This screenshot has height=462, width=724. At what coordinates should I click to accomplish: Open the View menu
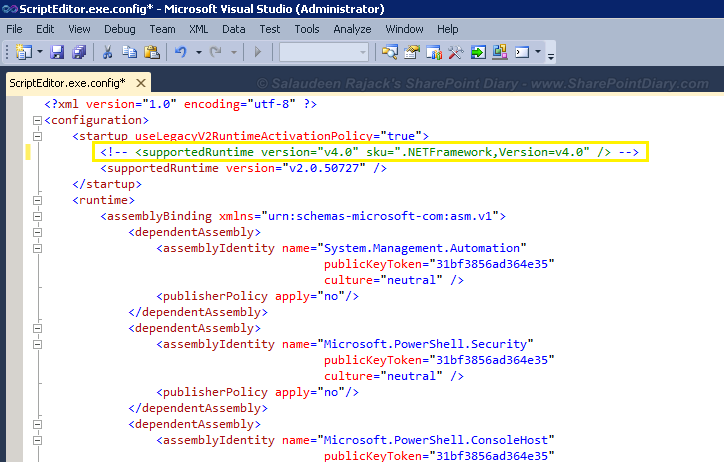[x=79, y=29]
